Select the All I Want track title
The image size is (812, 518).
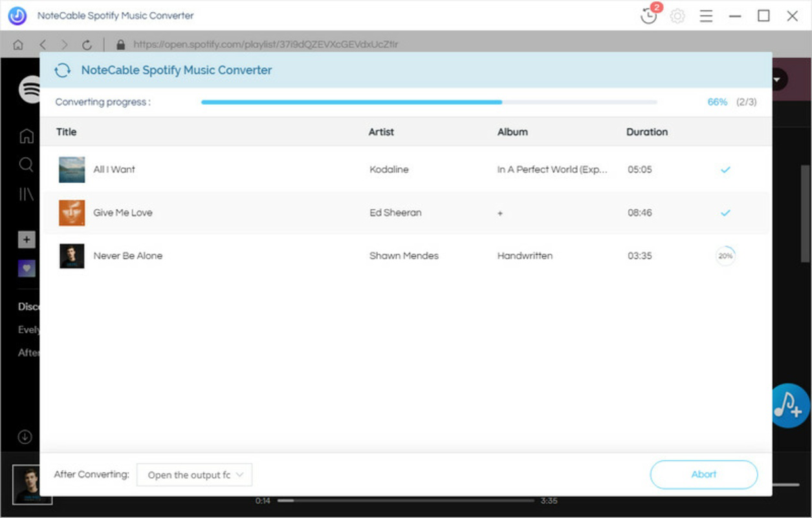coord(114,170)
